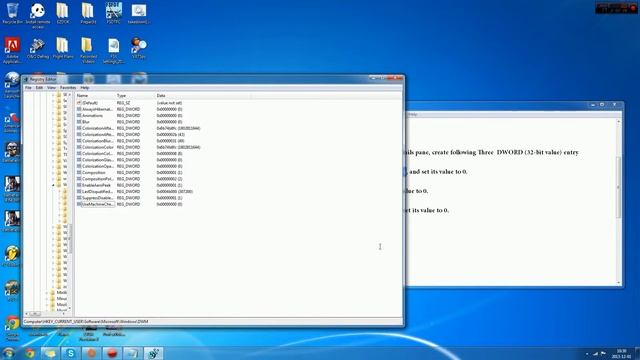Open Windows Explorer from the taskbar
The width and height of the screenshot is (640, 360).
51,353
